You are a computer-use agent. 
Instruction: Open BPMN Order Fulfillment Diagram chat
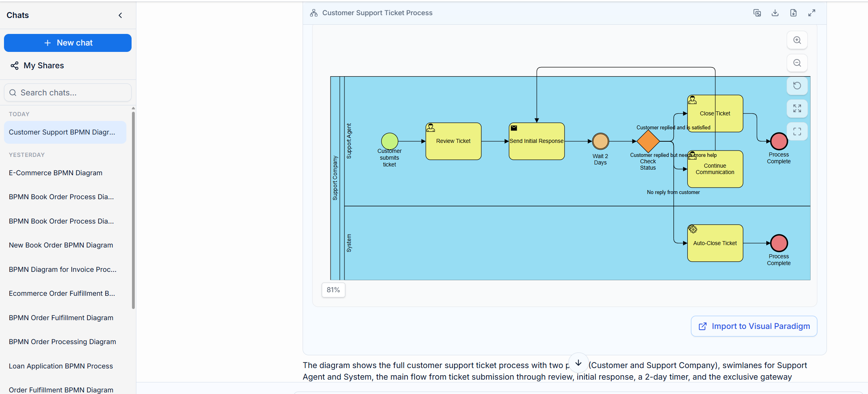click(x=61, y=318)
